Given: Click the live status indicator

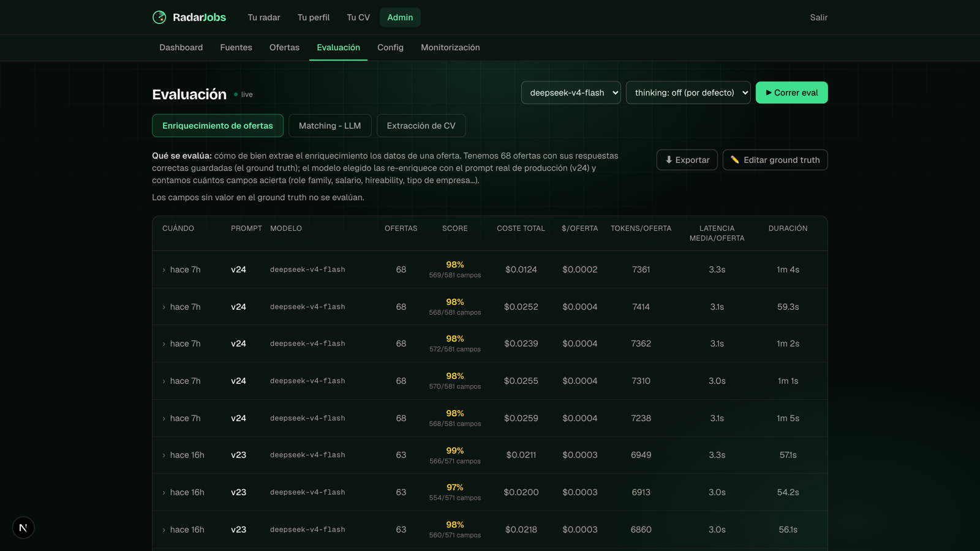Looking at the screenshot, I should click(243, 94).
